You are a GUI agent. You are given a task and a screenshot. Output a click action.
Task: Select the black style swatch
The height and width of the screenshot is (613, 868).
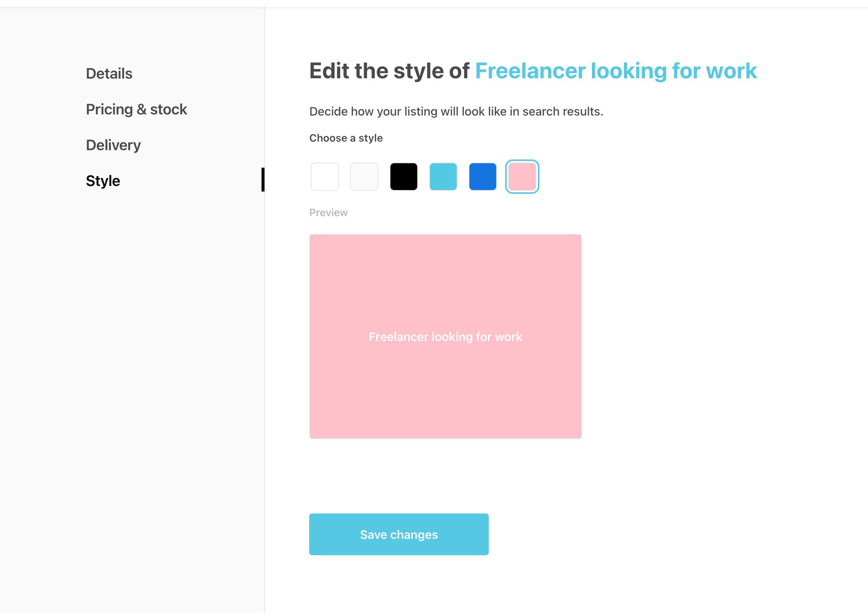coord(403,177)
